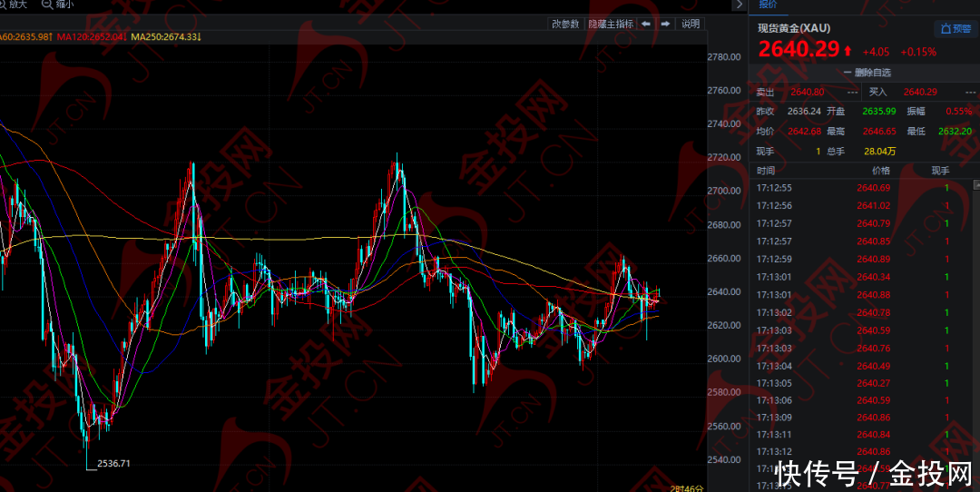This screenshot has height=492, width=980.
Task: Shift chart left with left arrow icon
Action: (645, 24)
